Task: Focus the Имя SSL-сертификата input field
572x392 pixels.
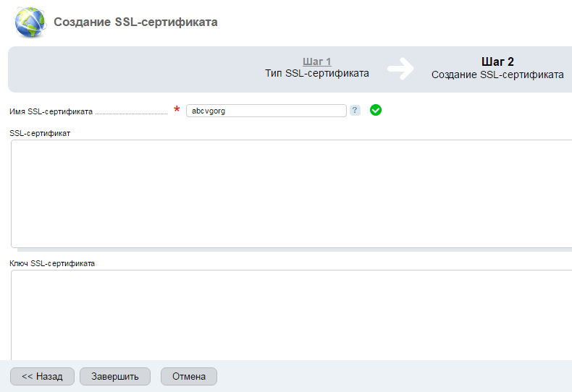Action: 266,111
